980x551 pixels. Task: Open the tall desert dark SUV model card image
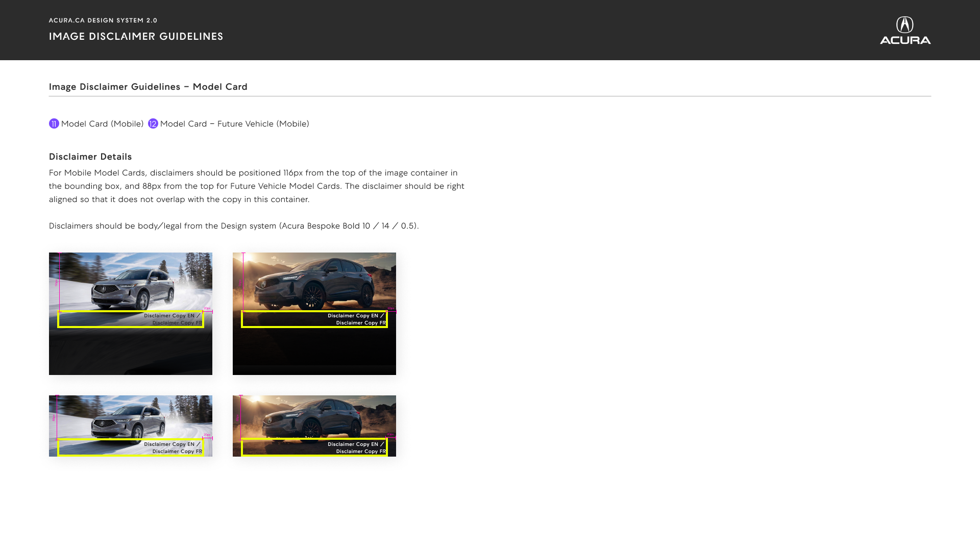[314, 314]
